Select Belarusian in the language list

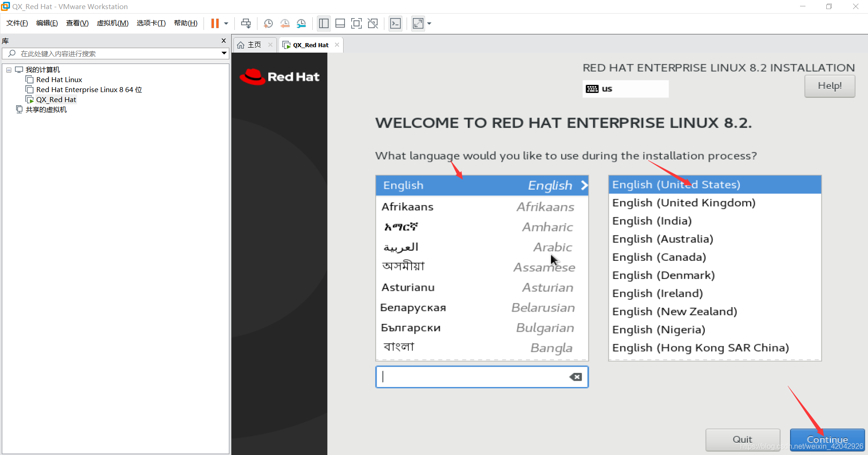point(482,308)
